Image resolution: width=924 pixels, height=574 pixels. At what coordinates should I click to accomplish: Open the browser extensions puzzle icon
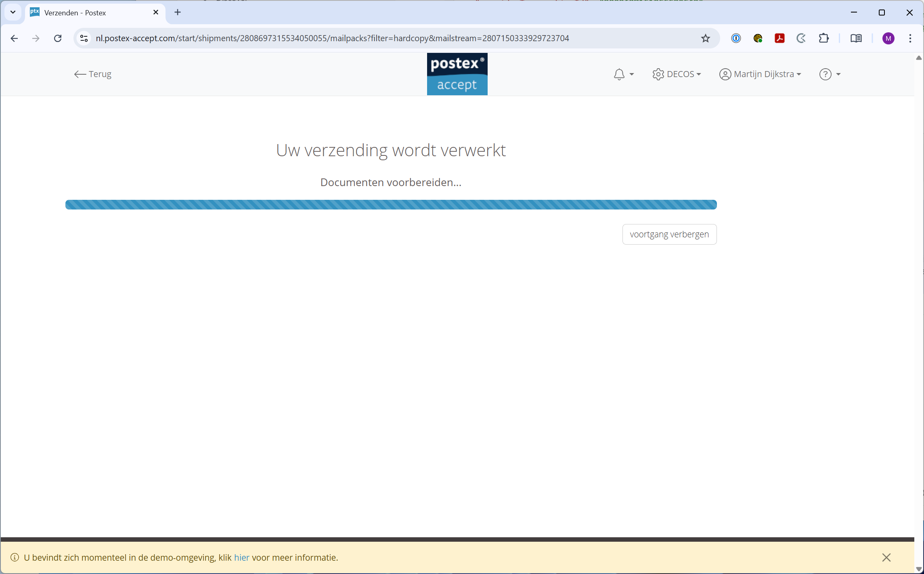point(823,38)
